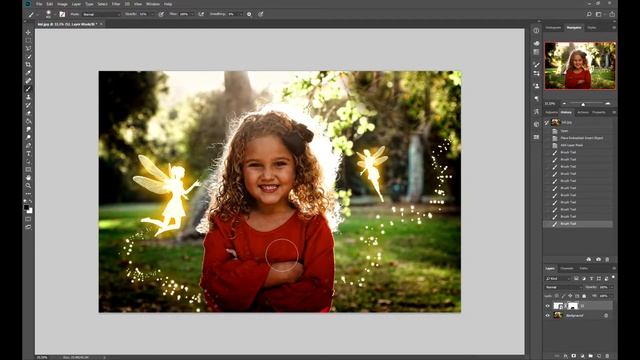Hide the masked smart object layer

(x=548, y=306)
